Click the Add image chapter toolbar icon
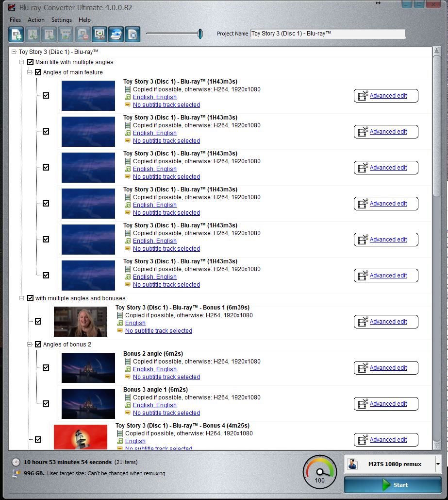Viewport: 448px width, 500px height. (66, 34)
